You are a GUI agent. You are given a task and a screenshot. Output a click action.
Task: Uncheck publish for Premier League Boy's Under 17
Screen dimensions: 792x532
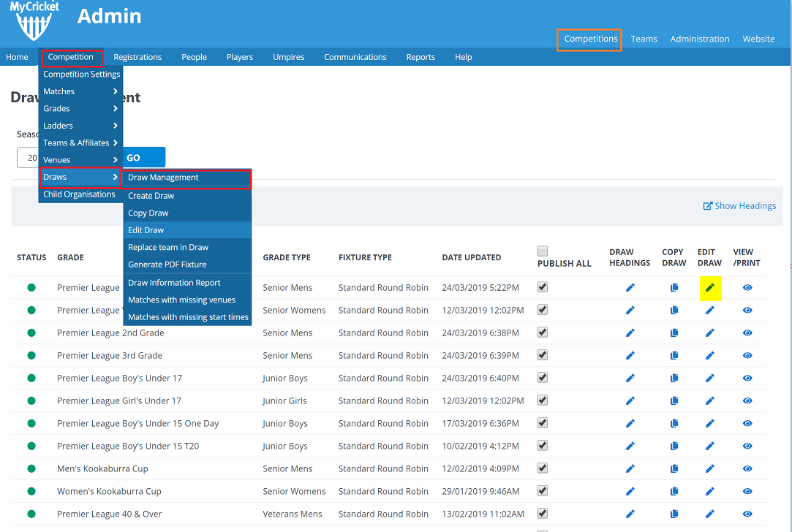[543, 378]
